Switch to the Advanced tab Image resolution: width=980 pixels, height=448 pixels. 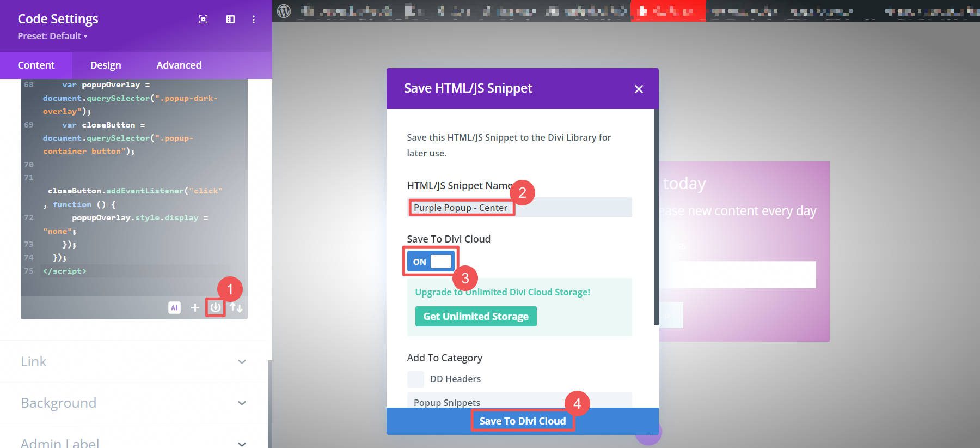(179, 65)
